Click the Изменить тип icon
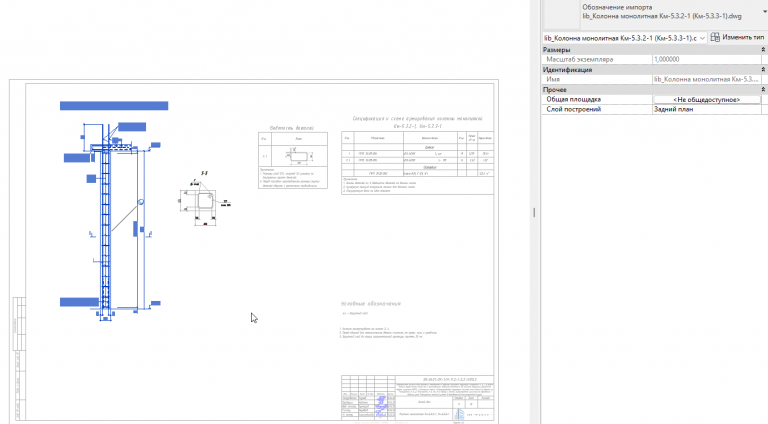 click(715, 37)
